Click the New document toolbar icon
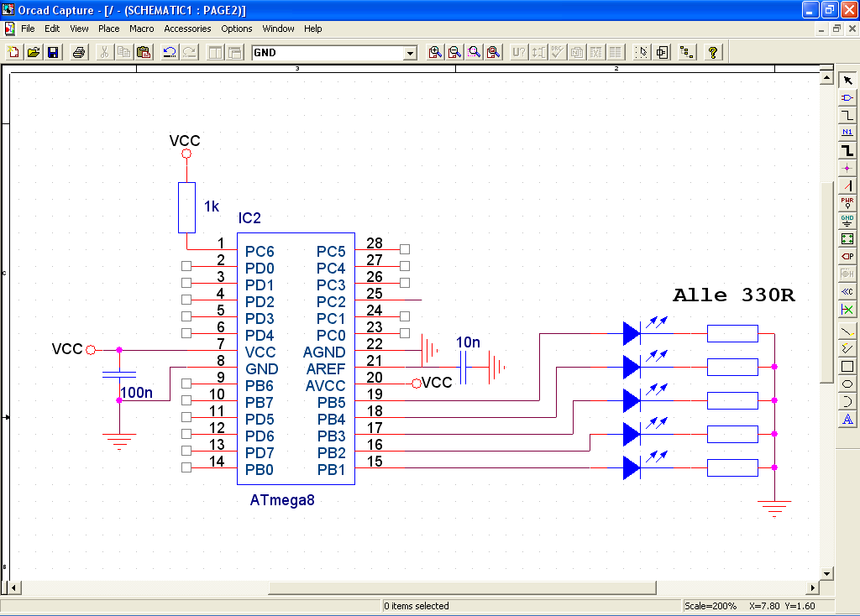Viewport: 860px width, 616px height. 13,53
